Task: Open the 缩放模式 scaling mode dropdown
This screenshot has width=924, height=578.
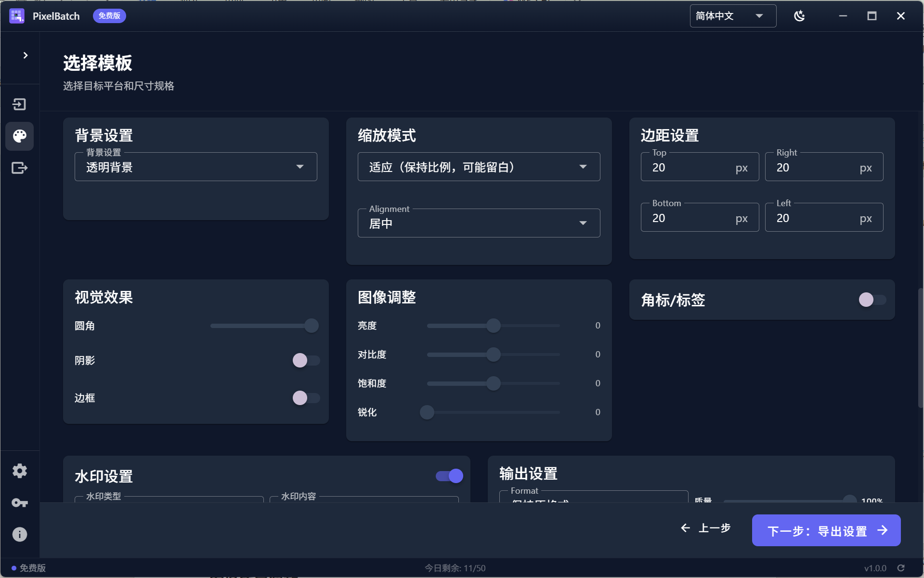Action: [479, 167]
